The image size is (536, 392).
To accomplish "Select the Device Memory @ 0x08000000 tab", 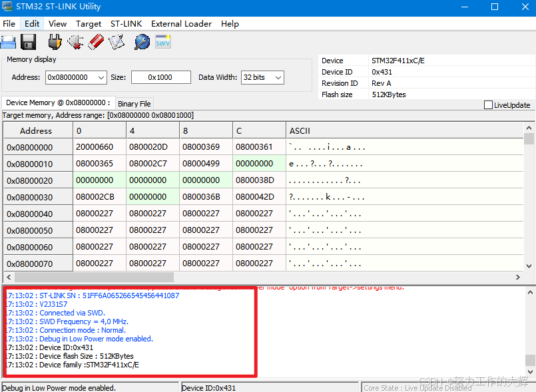I will coord(58,103).
